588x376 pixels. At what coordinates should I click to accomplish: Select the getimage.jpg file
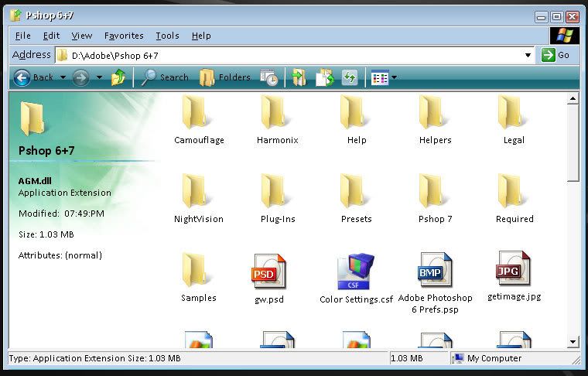click(514, 277)
